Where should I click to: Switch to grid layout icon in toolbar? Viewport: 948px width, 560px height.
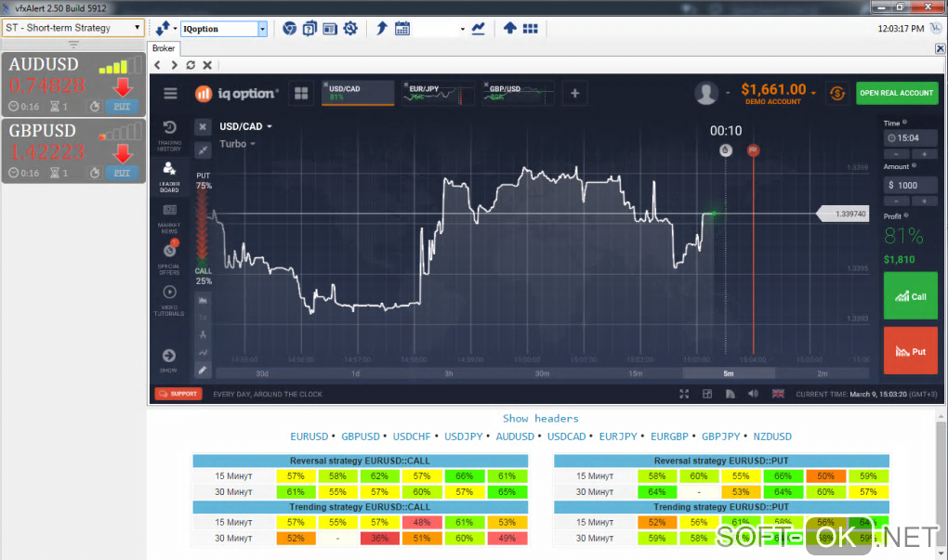530,29
